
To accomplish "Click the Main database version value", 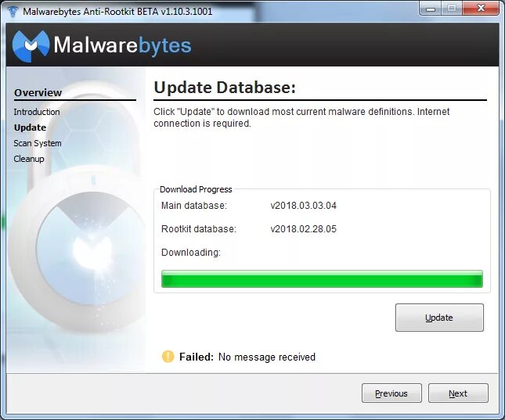I will 304,206.
